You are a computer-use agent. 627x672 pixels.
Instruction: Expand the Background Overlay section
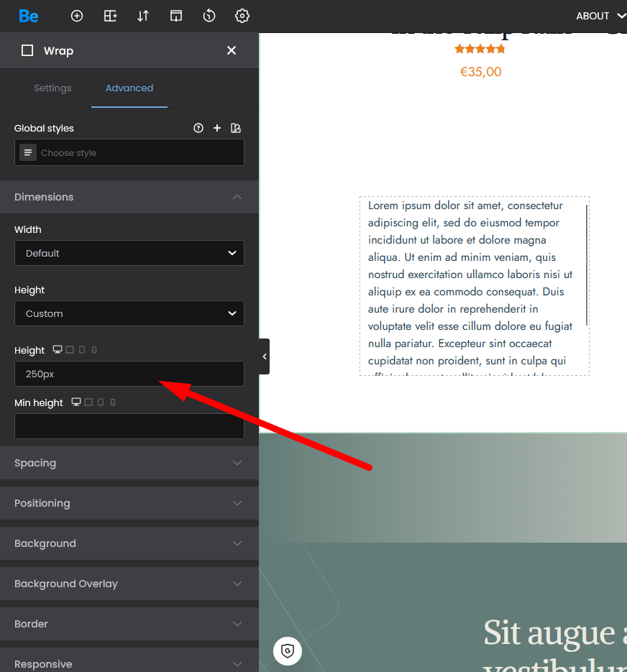[x=129, y=584]
